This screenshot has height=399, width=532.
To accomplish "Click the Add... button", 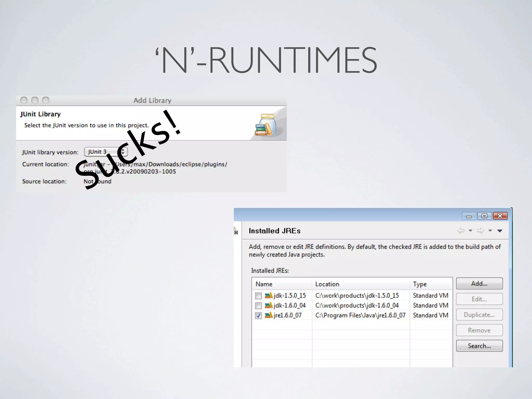I will (x=479, y=283).
